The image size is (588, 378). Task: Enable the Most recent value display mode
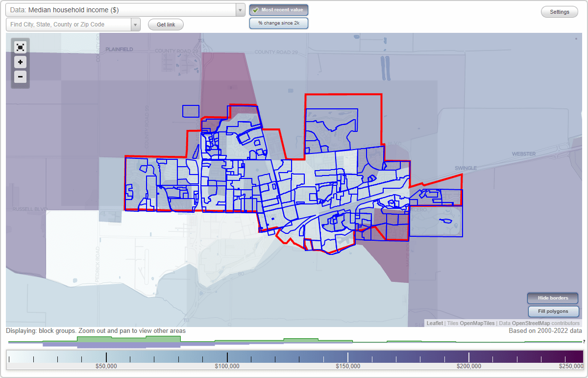[x=278, y=9]
